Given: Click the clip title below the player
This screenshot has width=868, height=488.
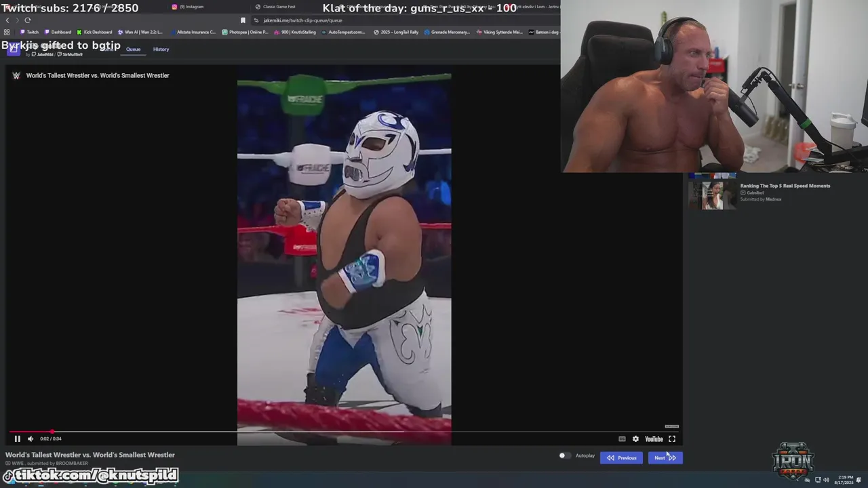Looking at the screenshot, I should tap(90, 455).
